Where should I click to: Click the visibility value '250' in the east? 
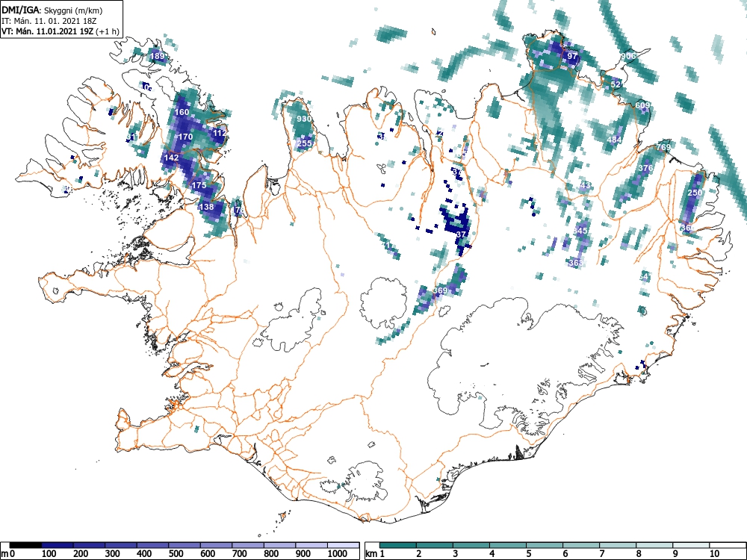click(695, 193)
